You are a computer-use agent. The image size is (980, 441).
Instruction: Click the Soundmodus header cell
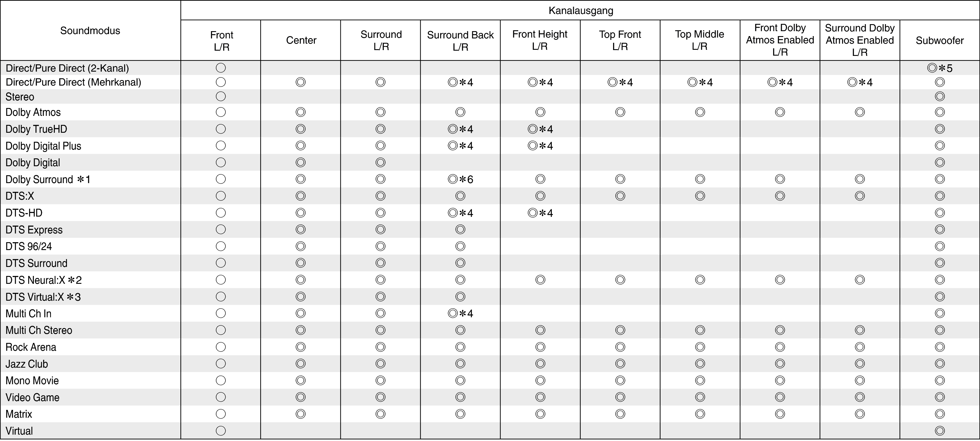(90, 31)
